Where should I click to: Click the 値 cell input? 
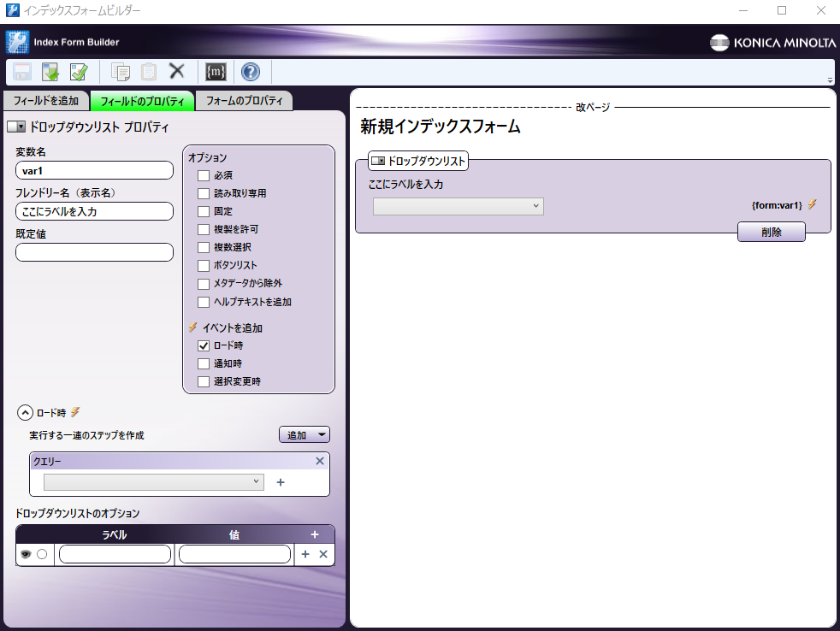click(234, 554)
